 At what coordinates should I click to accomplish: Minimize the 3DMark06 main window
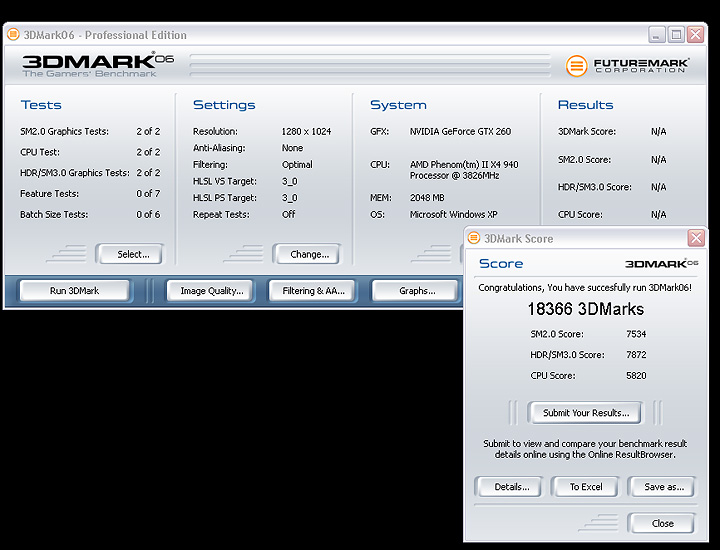pos(656,34)
